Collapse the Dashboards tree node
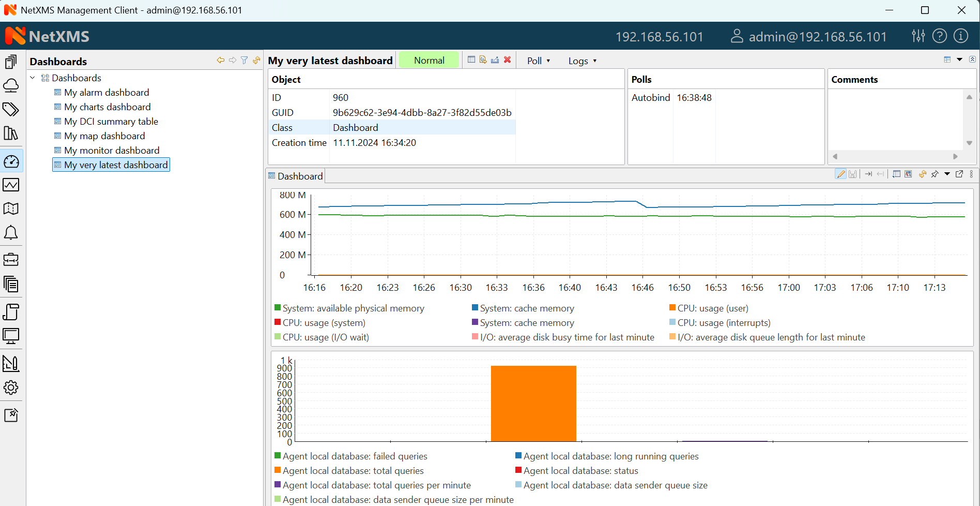980x506 pixels. click(32, 78)
